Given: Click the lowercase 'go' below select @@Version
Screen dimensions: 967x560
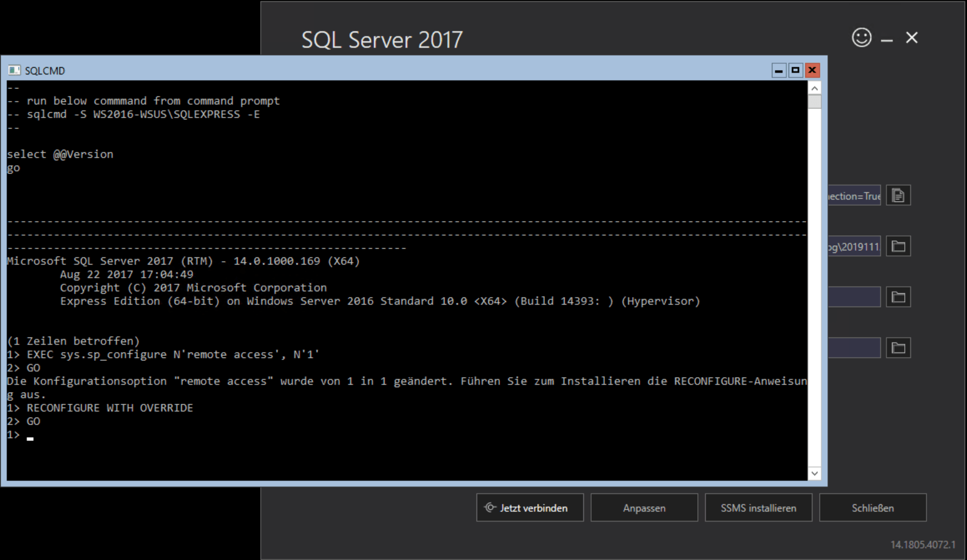Looking at the screenshot, I should click(x=13, y=168).
